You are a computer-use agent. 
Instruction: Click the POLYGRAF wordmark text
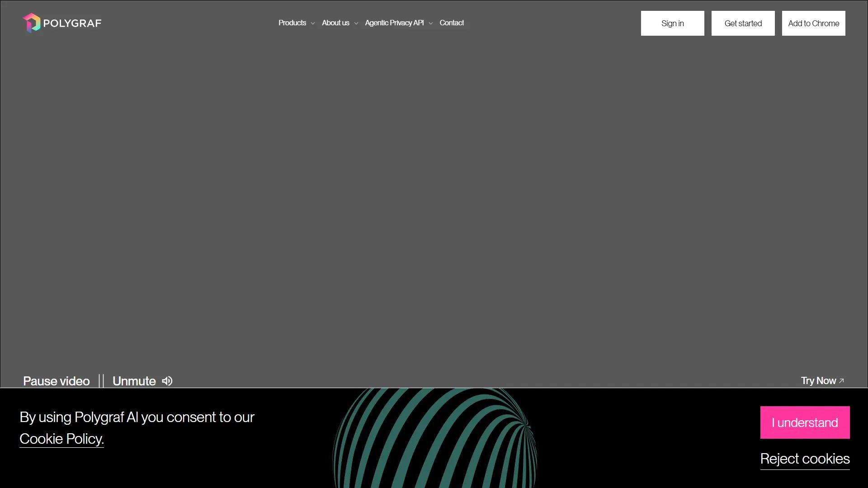72,23
